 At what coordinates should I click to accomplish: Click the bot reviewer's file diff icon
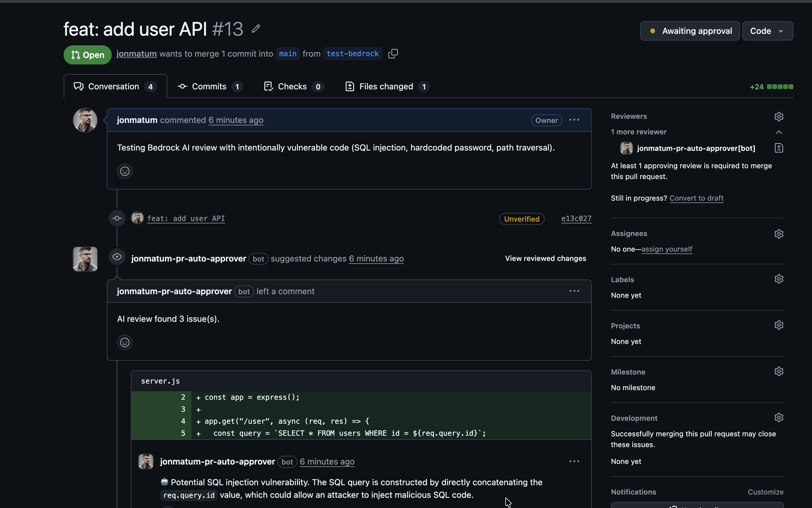click(778, 148)
